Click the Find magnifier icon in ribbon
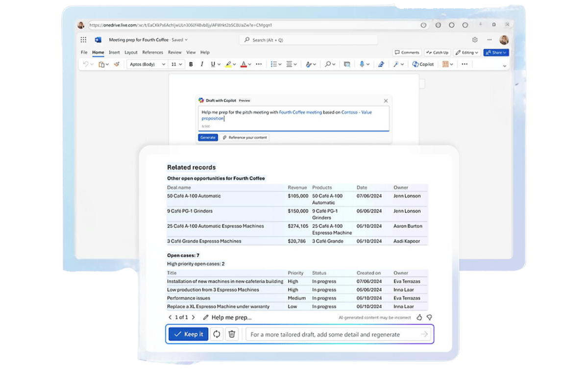This screenshot has width=588, height=371. point(328,64)
